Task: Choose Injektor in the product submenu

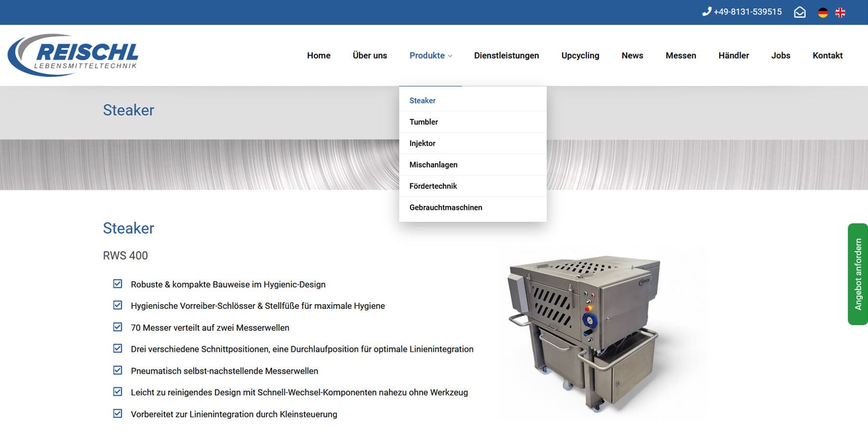Action: tap(422, 143)
